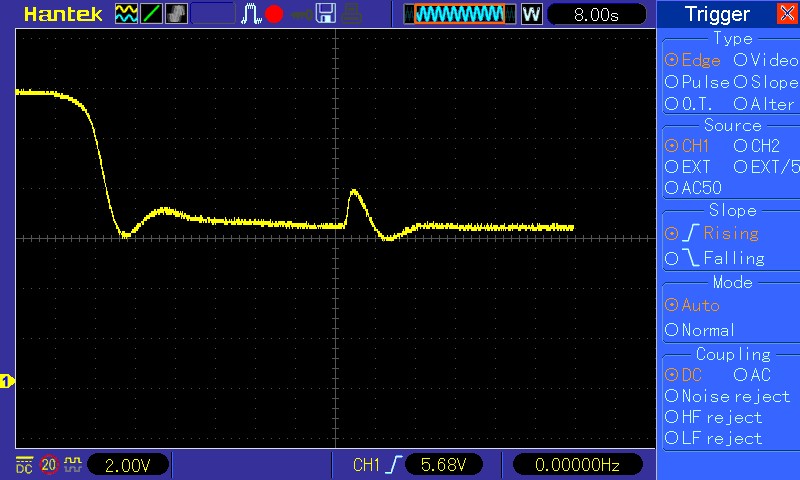
Task: Click the floppy disk save icon
Action: point(325,14)
